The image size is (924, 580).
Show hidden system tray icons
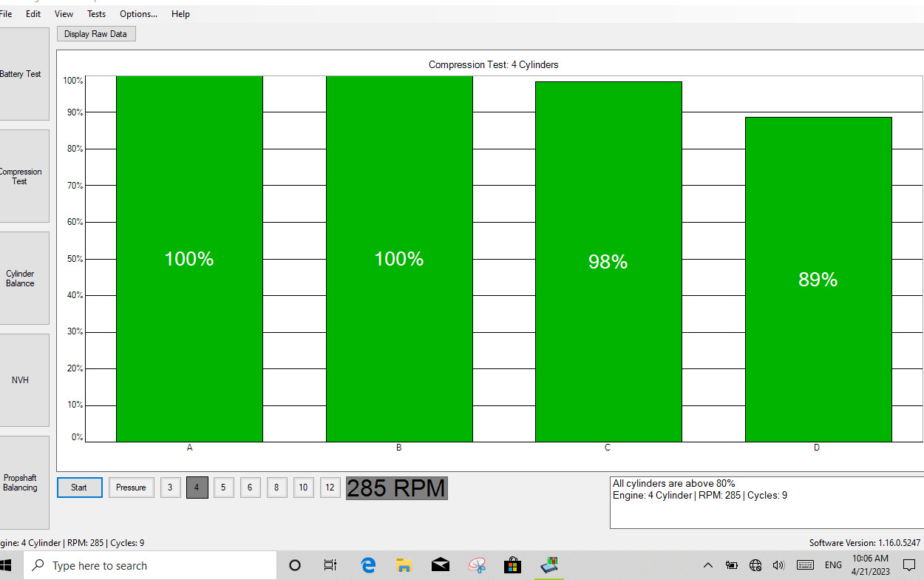[708, 566]
